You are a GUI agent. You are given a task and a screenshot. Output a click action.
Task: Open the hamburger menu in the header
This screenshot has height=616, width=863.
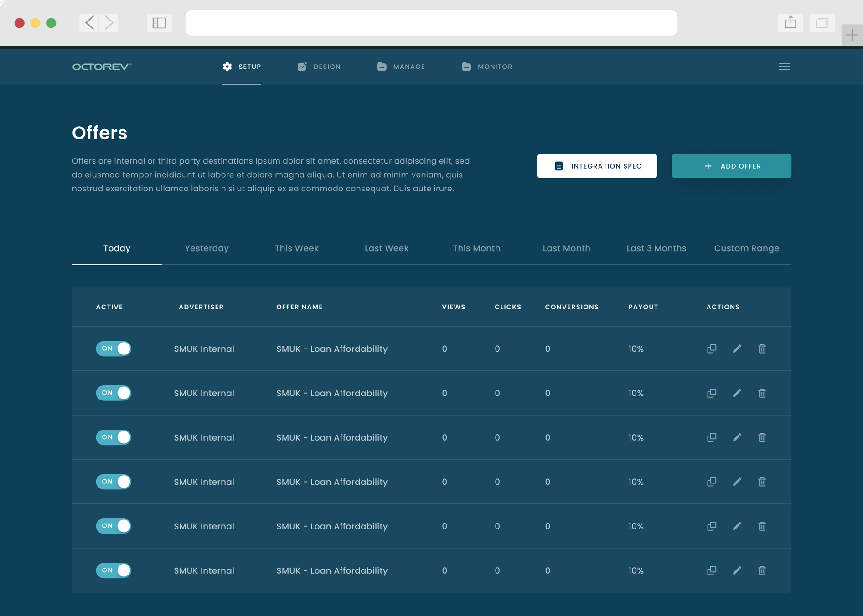pyautogui.click(x=784, y=67)
